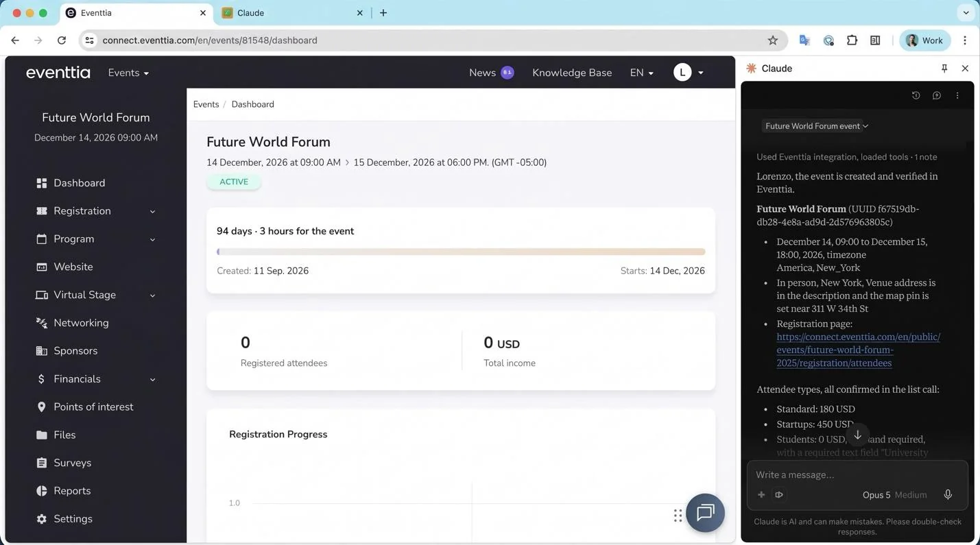Open the Claude panel three-dot menu
This screenshot has width=980, height=545.
click(957, 96)
